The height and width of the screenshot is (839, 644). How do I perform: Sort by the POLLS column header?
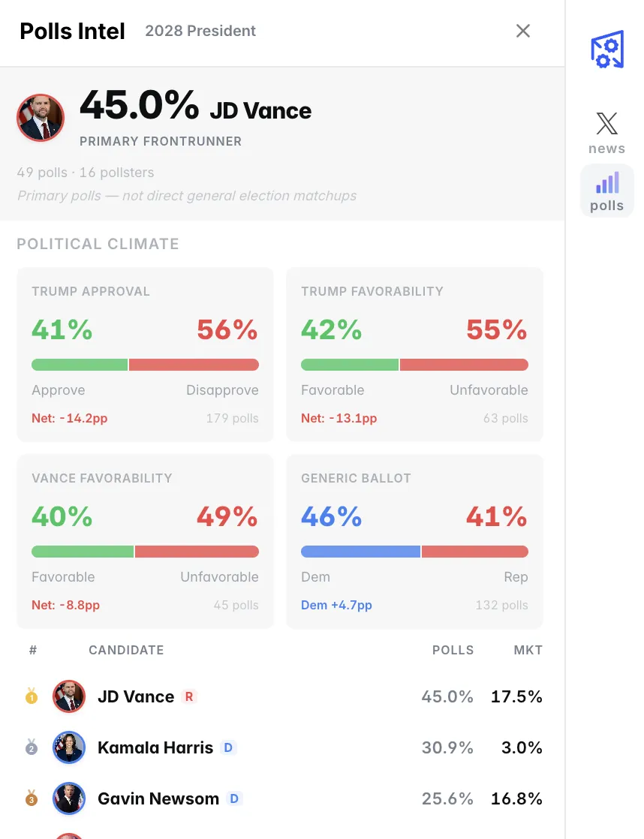click(453, 650)
